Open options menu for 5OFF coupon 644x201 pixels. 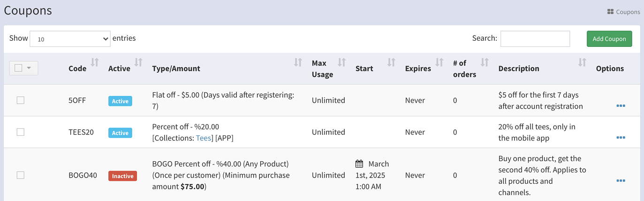(x=621, y=106)
